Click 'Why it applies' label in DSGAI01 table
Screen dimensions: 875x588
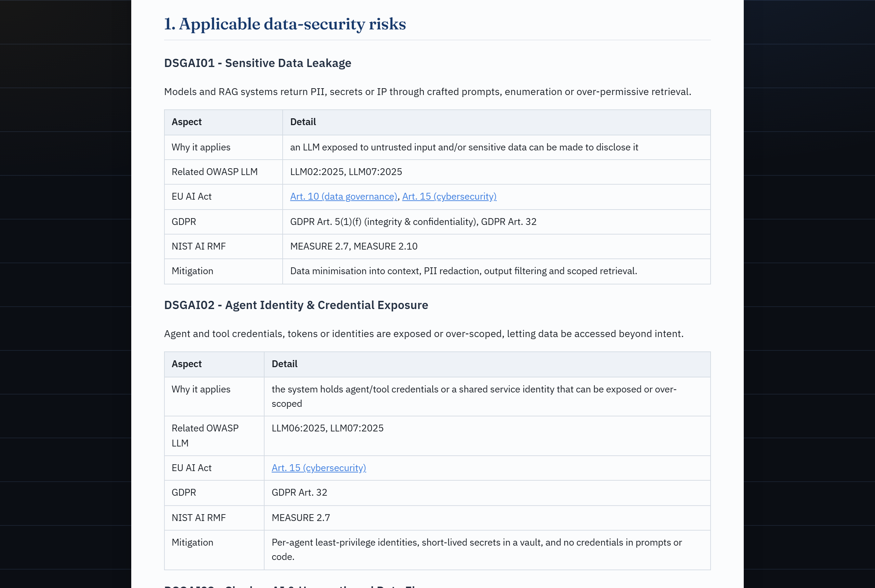[x=201, y=147]
